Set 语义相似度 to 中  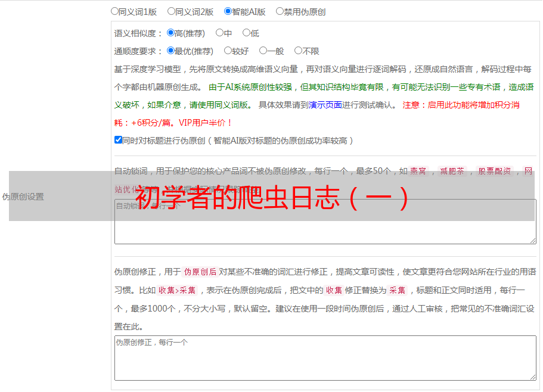219,33
